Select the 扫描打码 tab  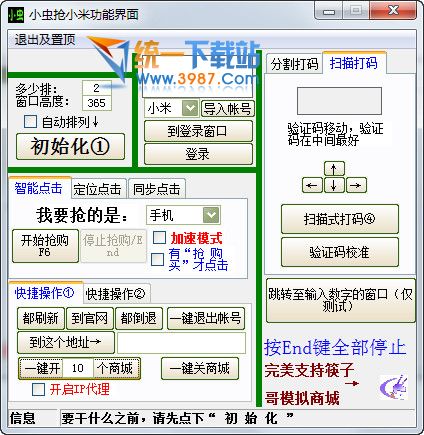click(x=354, y=62)
